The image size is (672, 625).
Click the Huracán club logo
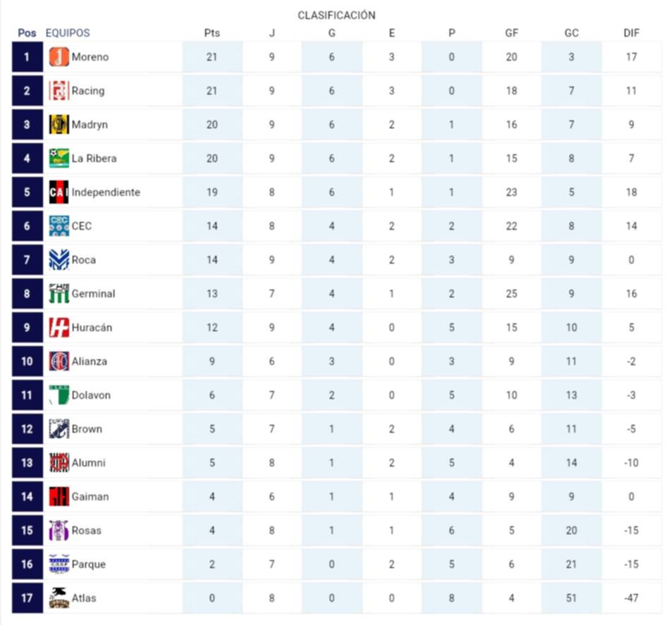(x=59, y=328)
